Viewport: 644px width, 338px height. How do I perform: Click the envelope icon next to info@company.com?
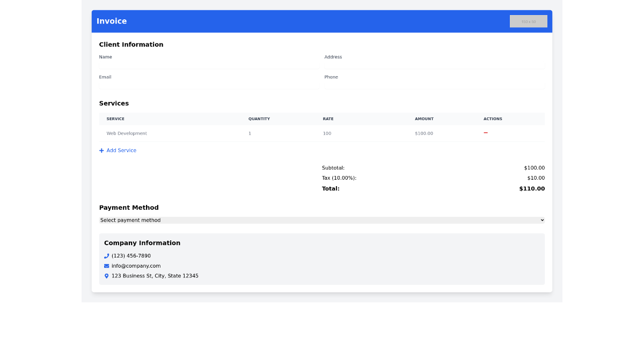[106, 266]
